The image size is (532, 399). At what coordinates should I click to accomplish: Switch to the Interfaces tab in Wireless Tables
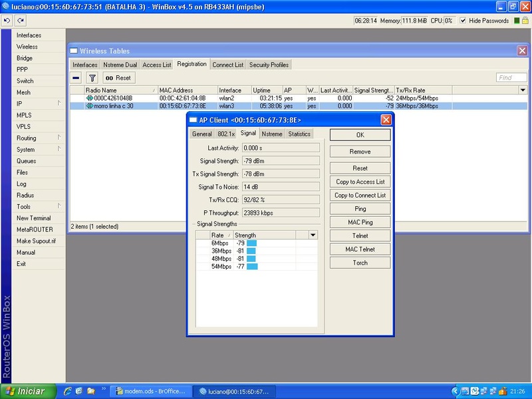coord(85,65)
